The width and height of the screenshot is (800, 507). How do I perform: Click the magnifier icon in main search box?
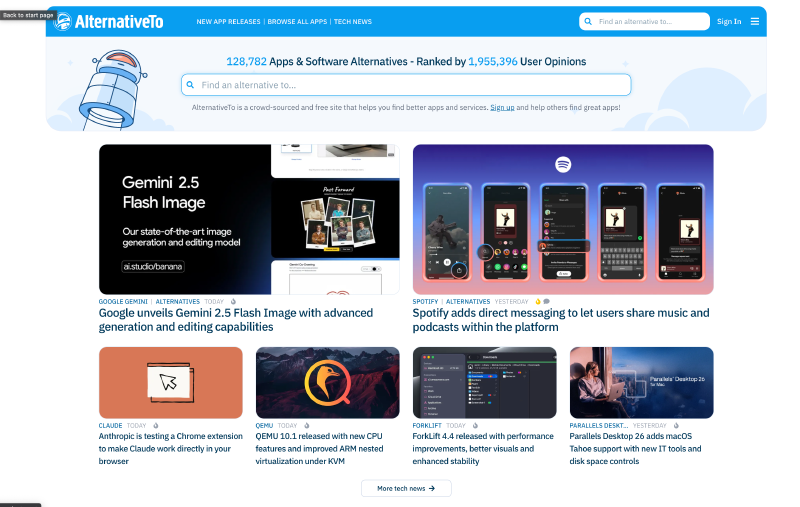pos(191,85)
